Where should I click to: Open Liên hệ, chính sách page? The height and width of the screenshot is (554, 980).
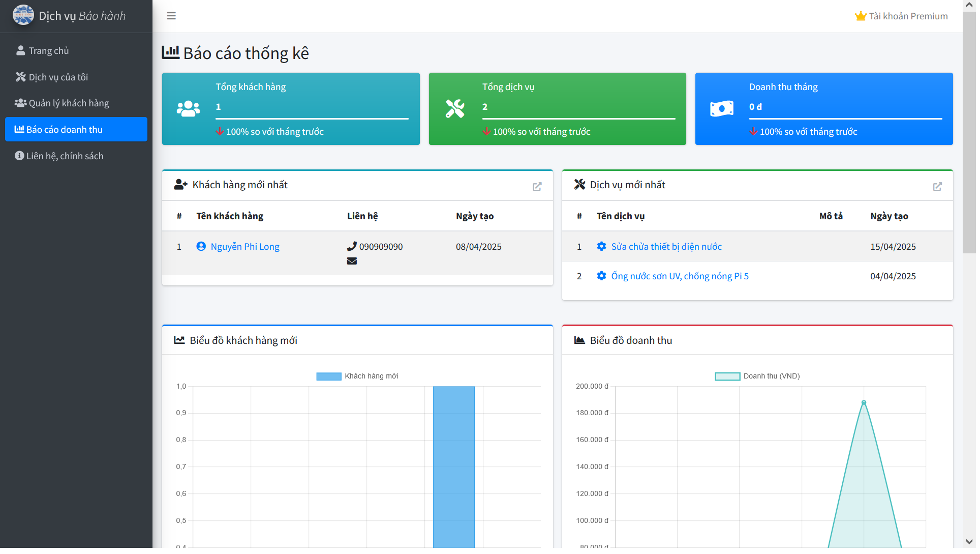pos(65,156)
